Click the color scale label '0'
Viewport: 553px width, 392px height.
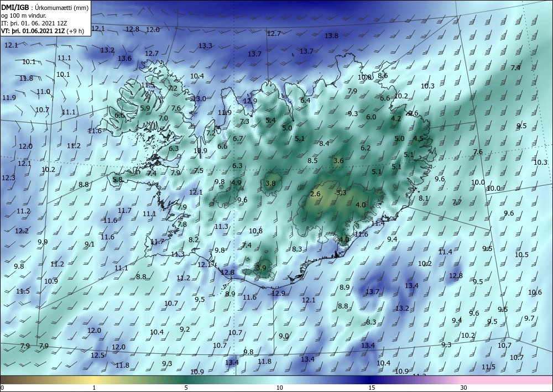point(2,388)
